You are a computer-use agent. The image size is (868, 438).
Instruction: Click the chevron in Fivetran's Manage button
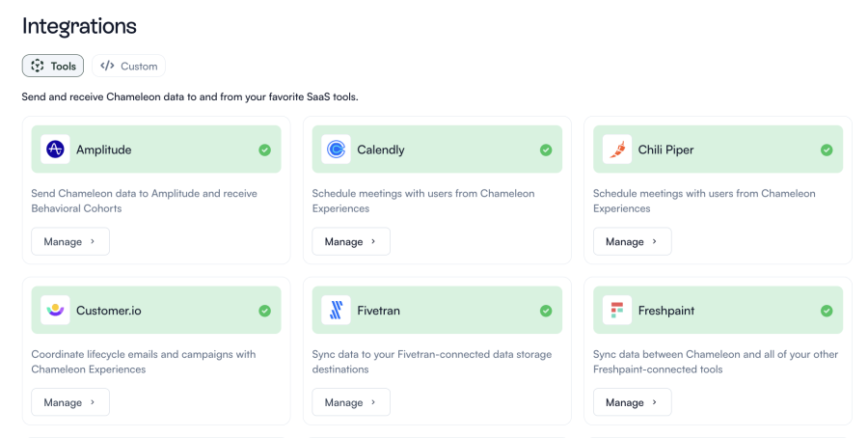click(373, 402)
